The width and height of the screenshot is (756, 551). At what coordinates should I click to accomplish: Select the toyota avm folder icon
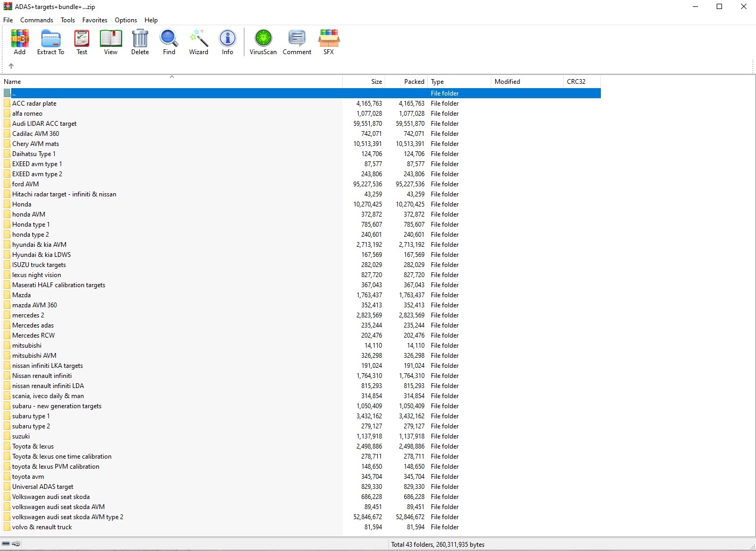click(x=7, y=477)
